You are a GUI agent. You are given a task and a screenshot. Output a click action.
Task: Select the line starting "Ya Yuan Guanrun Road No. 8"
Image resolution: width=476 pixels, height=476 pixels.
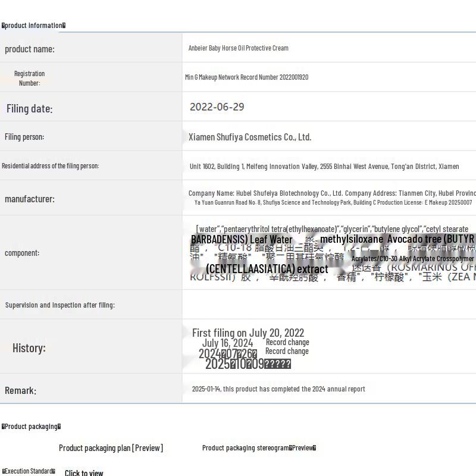click(x=333, y=202)
